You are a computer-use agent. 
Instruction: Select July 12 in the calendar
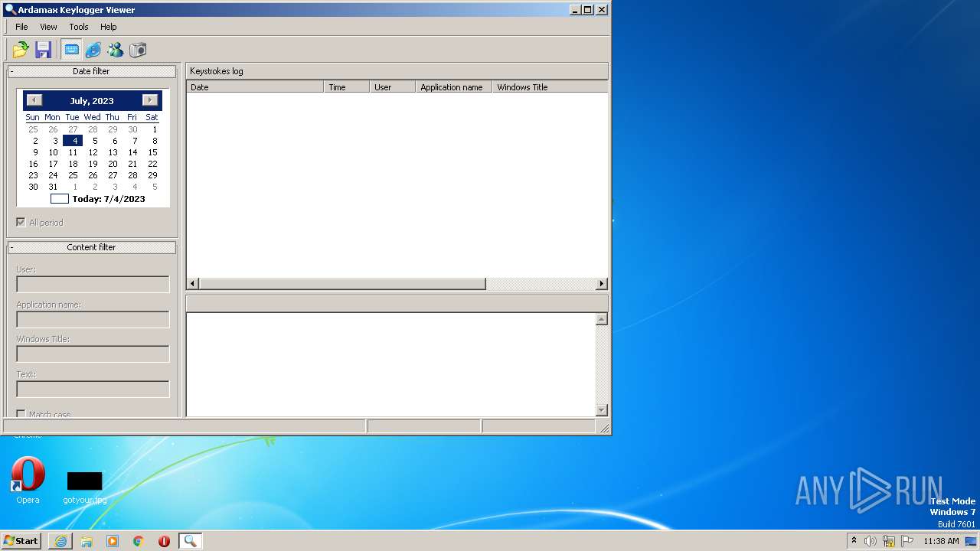[x=93, y=152]
